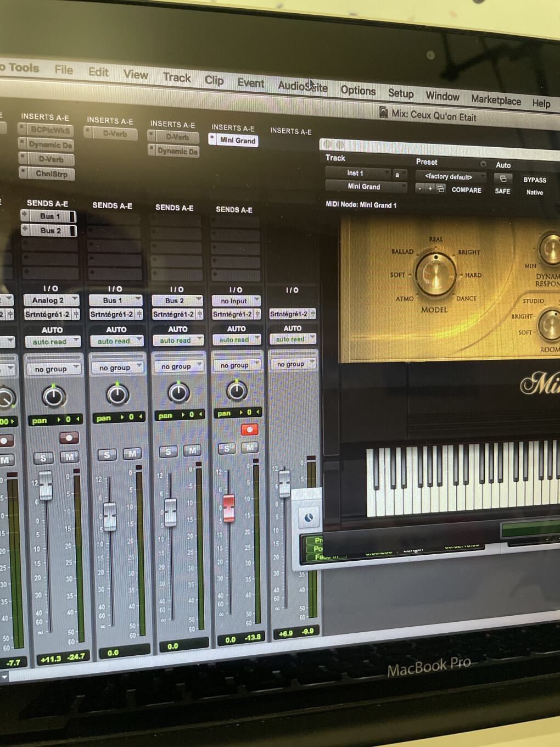Click the send arrow icon beside Bus 2 send

(x=25, y=228)
